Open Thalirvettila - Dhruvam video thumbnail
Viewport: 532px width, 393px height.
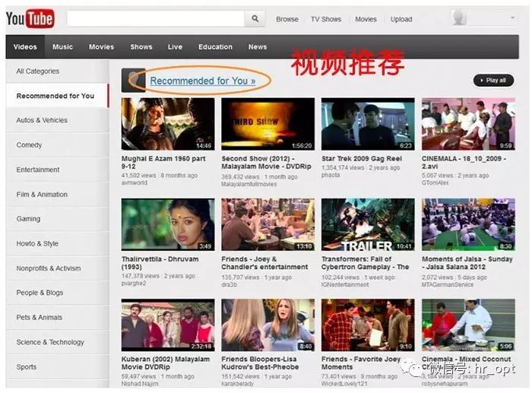click(168, 224)
